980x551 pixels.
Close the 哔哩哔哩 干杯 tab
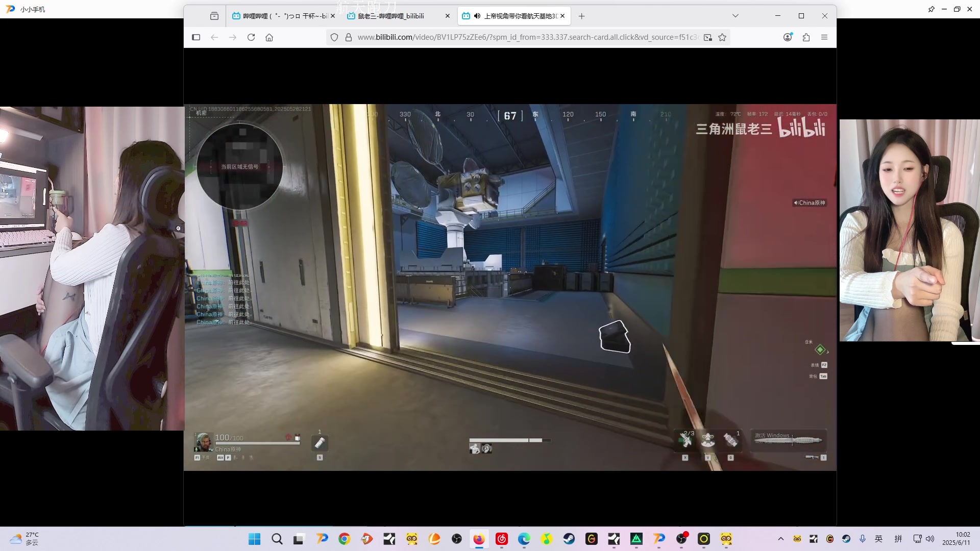coord(333,16)
